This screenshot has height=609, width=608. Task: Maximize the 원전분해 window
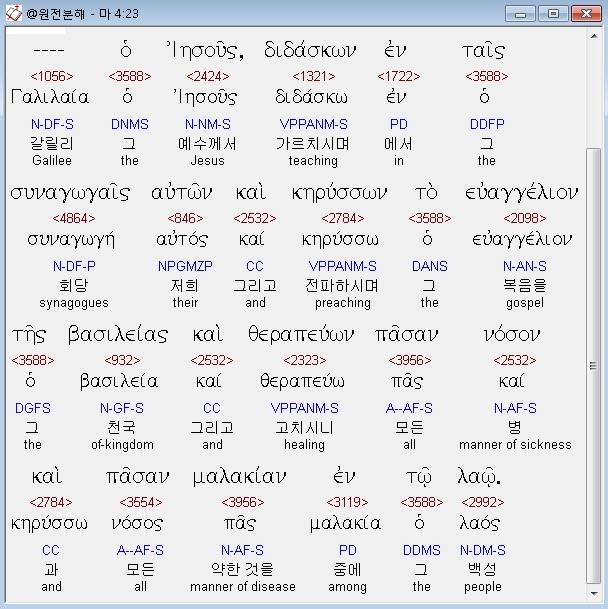coord(553,14)
